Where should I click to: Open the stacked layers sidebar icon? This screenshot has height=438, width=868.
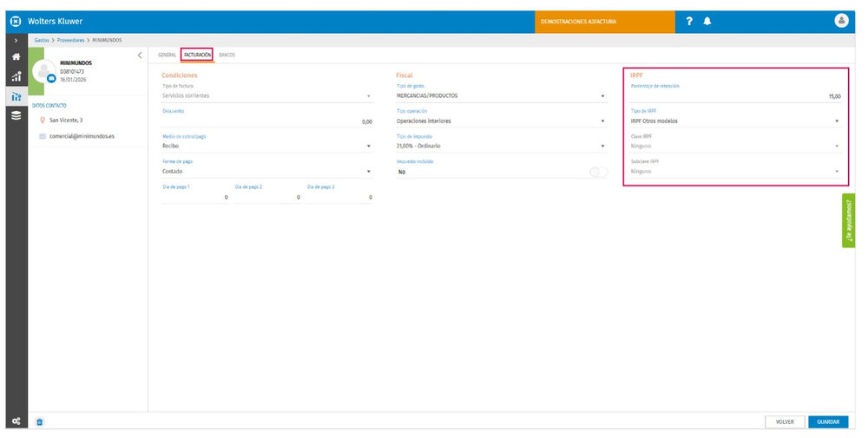(x=16, y=115)
